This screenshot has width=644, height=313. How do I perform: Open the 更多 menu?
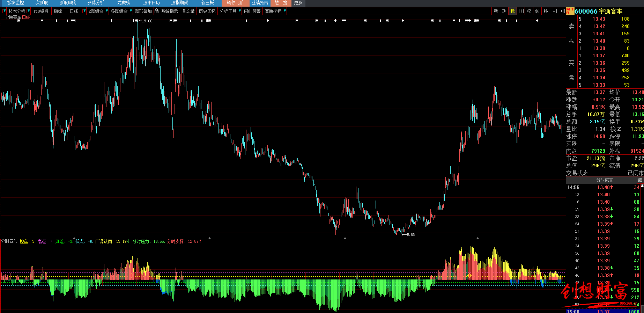coord(298,3)
